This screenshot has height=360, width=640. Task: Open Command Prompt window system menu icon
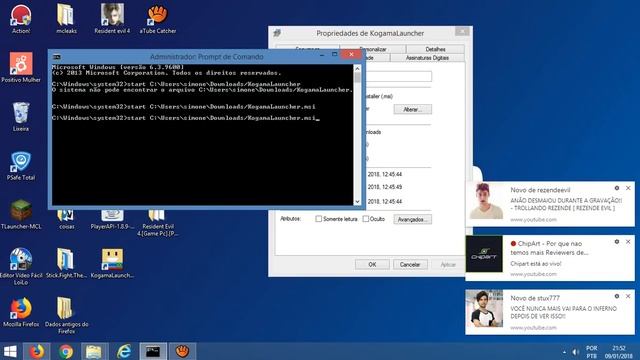click(x=57, y=57)
